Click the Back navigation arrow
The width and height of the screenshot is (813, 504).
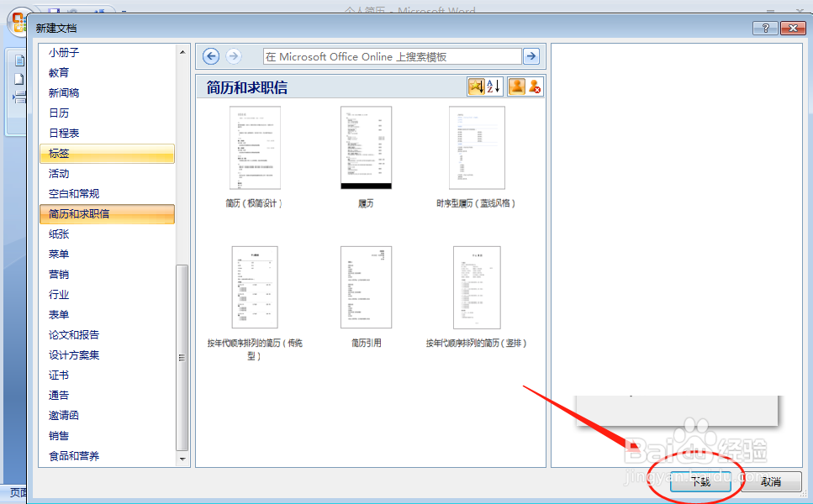click(211, 56)
